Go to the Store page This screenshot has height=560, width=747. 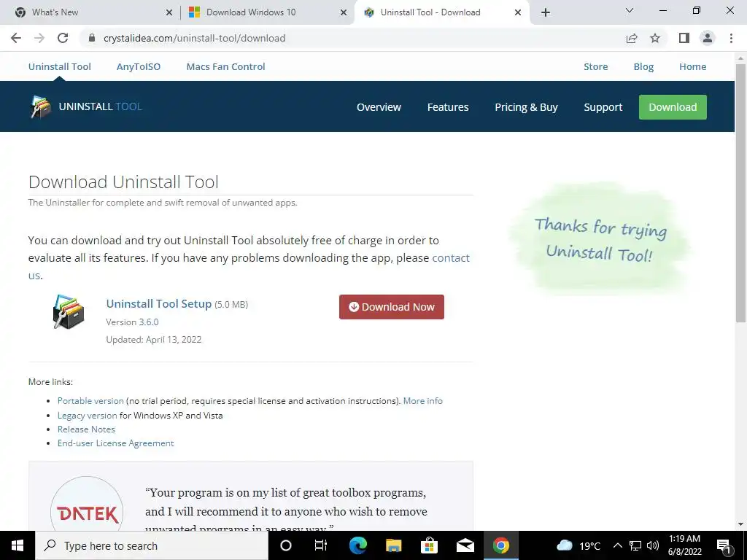click(595, 66)
